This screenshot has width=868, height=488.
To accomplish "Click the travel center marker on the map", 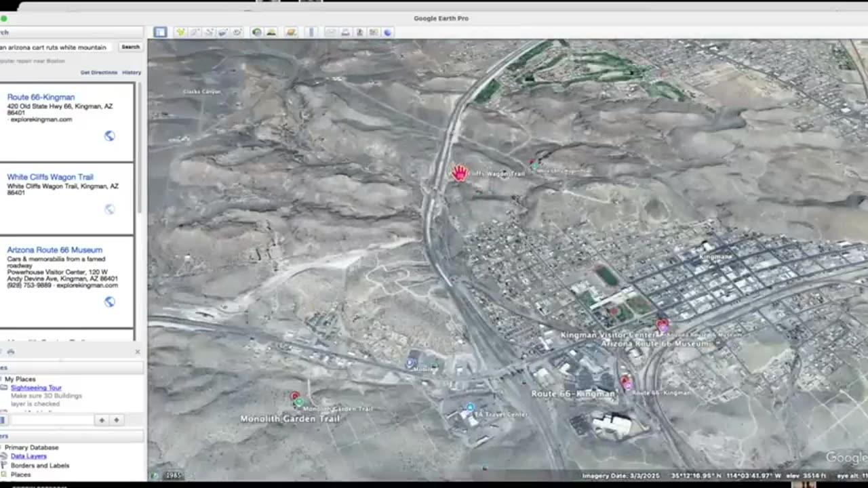I will (470, 407).
